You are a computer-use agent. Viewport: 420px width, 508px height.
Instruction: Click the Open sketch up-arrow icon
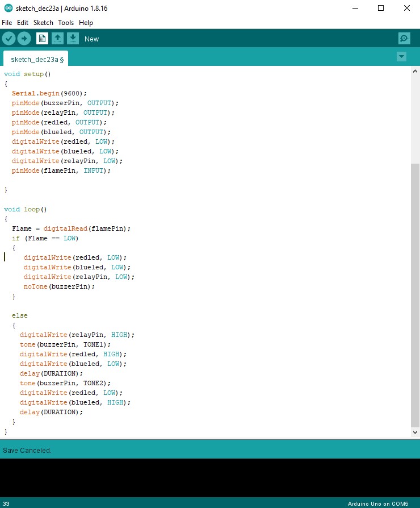point(57,39)
